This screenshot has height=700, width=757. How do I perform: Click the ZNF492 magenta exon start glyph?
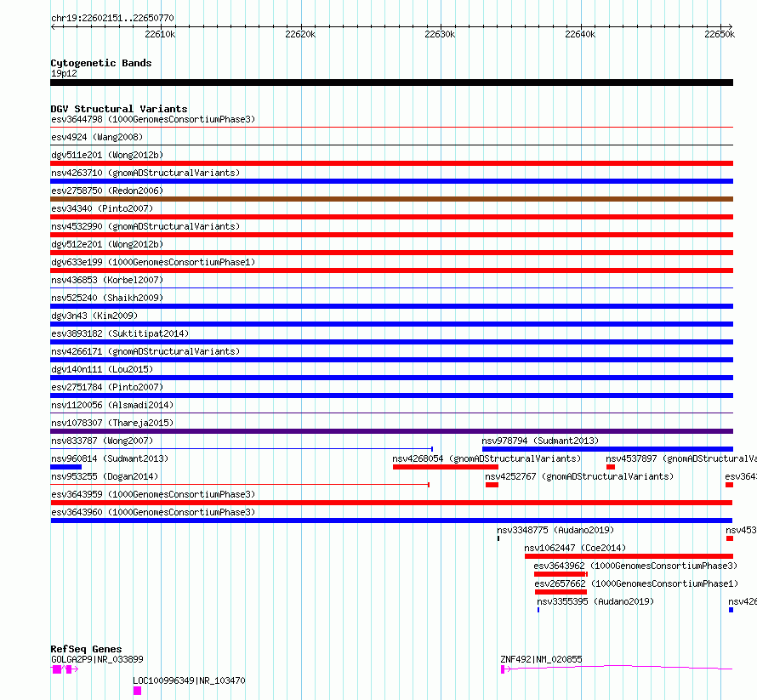503,669
